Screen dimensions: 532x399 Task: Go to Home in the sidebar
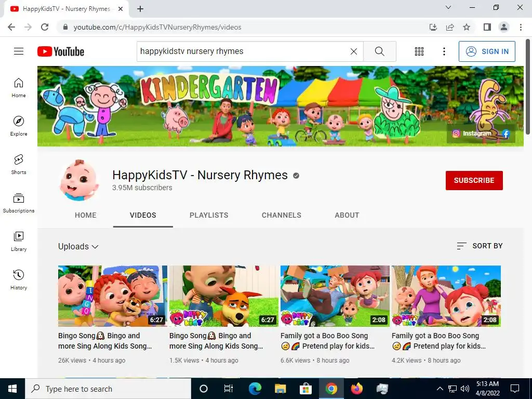(19, 87)
